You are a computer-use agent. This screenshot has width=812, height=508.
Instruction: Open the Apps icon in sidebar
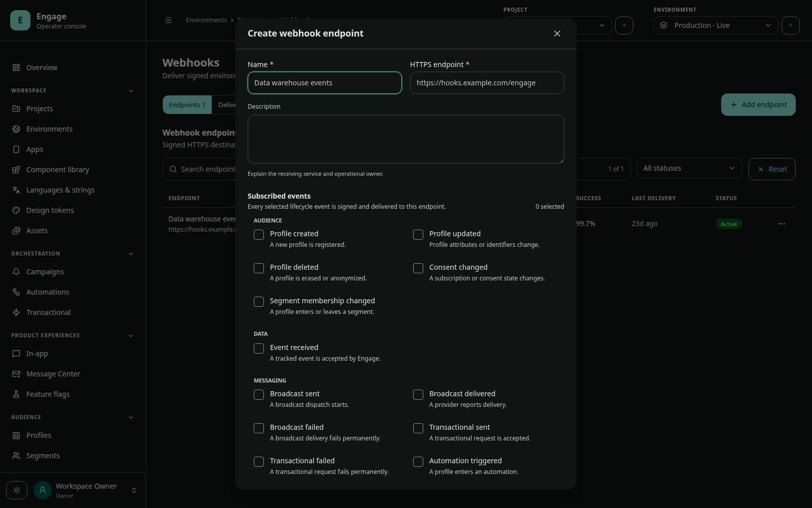(16, 149)
